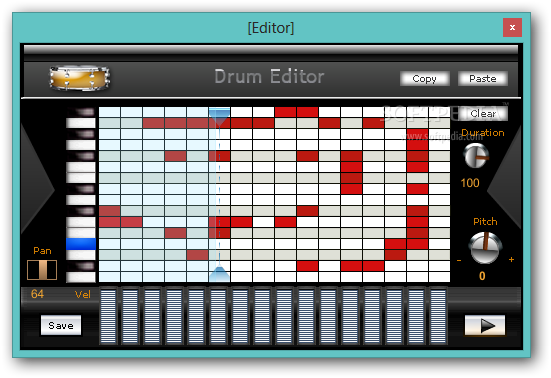
Task: Turn off red cell in row thirteen, column fourteen
Action: coord(395,244)
